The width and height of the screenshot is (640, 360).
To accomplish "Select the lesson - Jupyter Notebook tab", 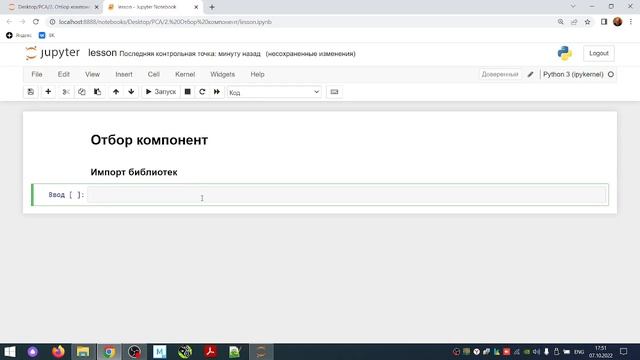I will 147,7.
